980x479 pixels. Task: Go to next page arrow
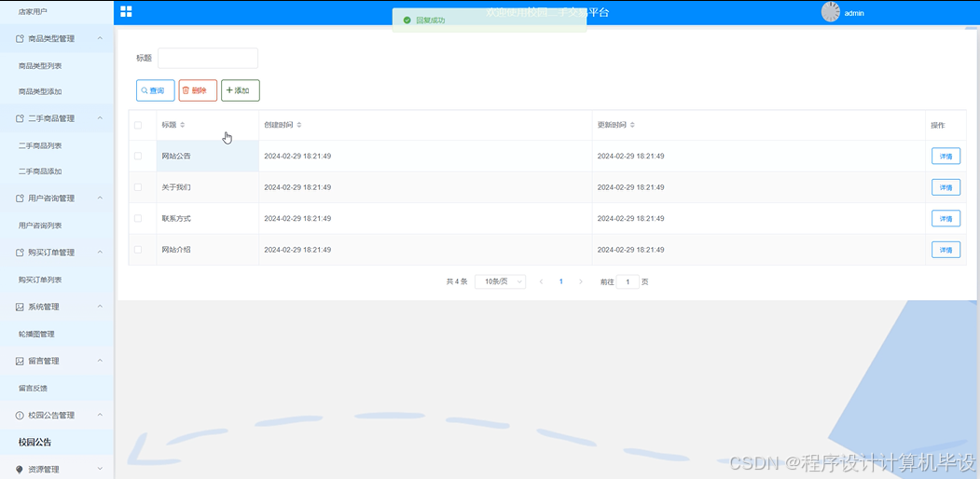(581, 281)
